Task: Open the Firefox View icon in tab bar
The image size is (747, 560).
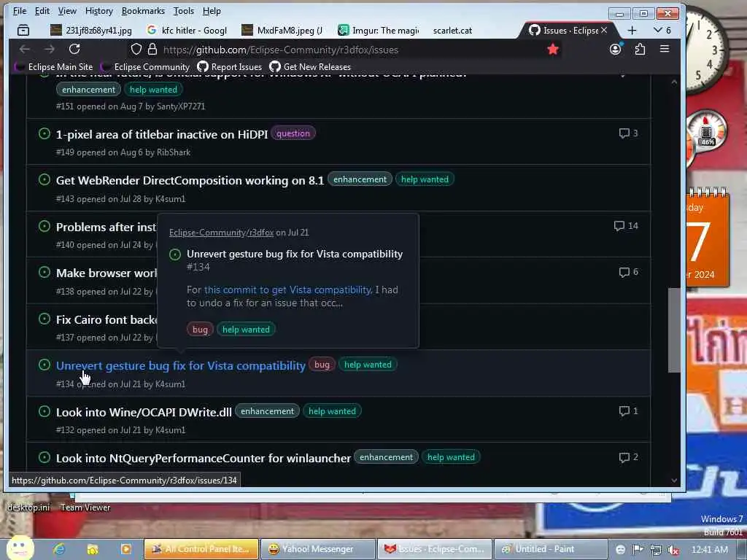Action: 23,31
